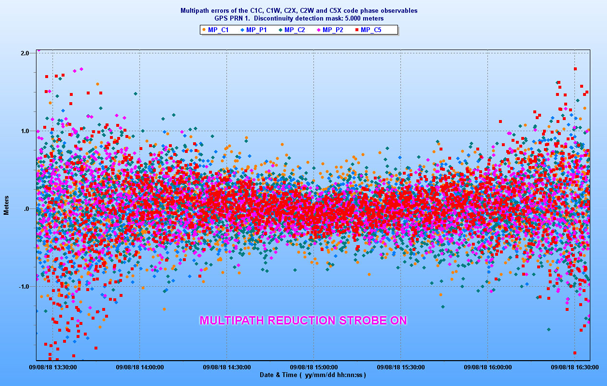This screenshot has width=607, height=386.
Task: Click the 2.0 y-axis tick label
Action: tap(25, 53)
